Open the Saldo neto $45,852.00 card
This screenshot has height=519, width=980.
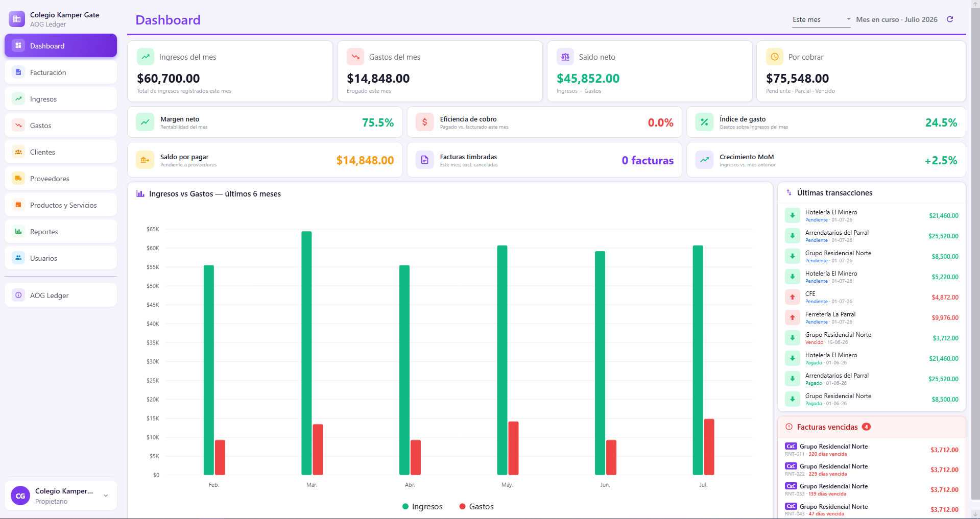click(650, 71)
